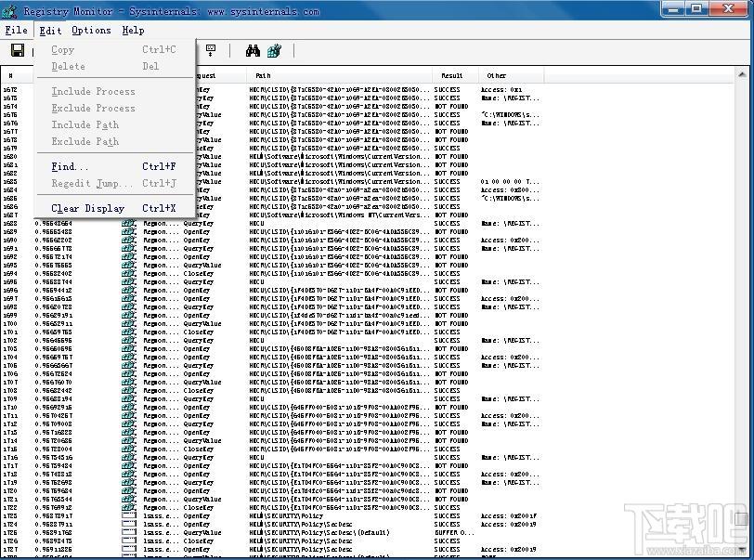Open the Options menu
Image resolution: width=754 pixels, height=560 pixels.
[90, 30]
